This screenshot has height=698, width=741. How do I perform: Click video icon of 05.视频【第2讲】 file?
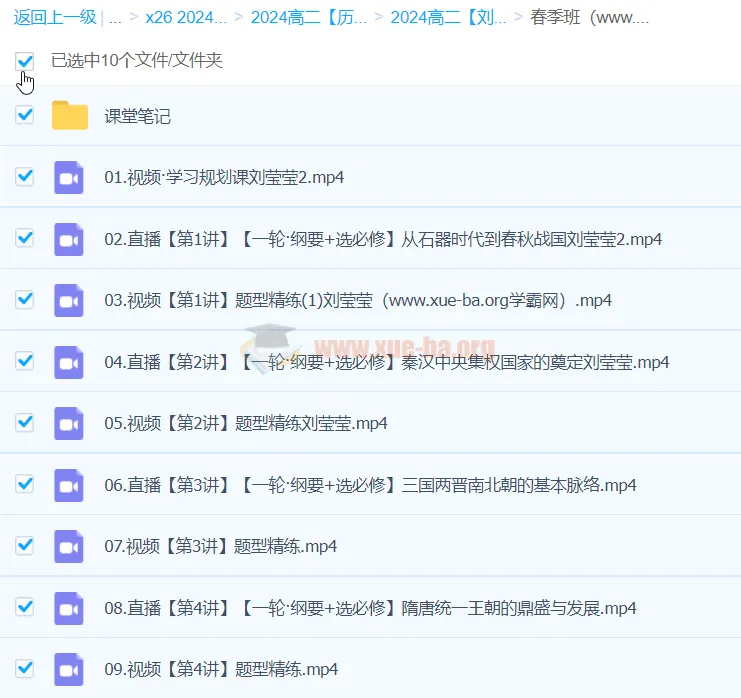click(69, 423)
